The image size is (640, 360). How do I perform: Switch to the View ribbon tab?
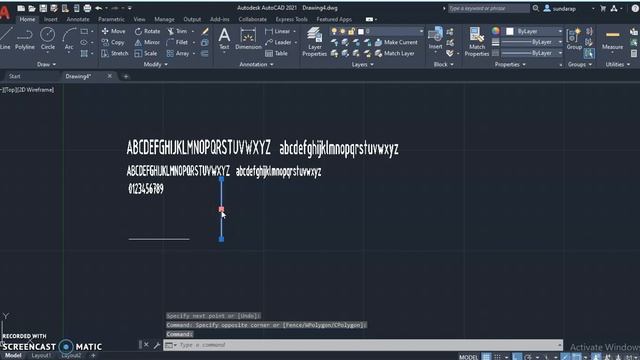(139, 19)
